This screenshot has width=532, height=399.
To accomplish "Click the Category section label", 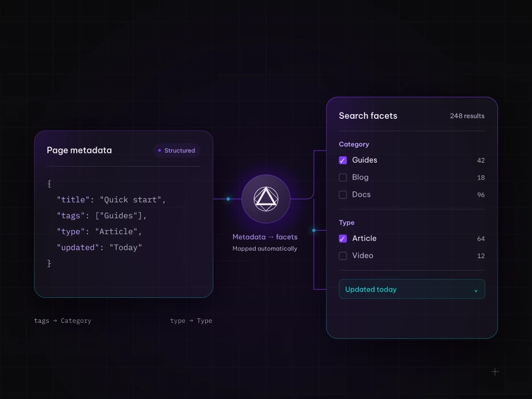I will pyautogui.click(x=354, y=144).
